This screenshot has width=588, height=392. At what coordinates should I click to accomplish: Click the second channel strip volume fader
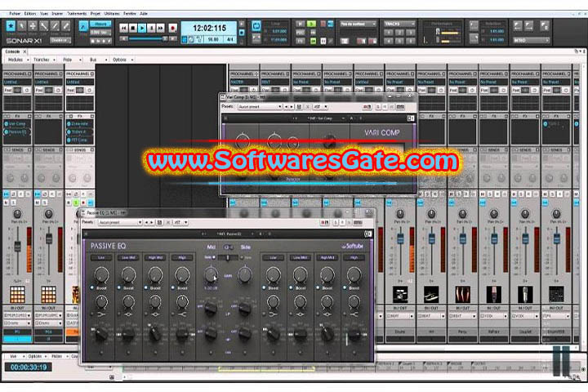[x=49, y=238]
